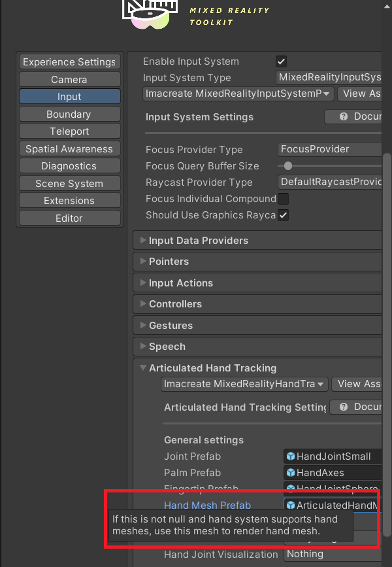Open the Imacreate MixedRealityInputSystemProfile dropdown
This screenshot has width=392, height=567.
[238, 94]
